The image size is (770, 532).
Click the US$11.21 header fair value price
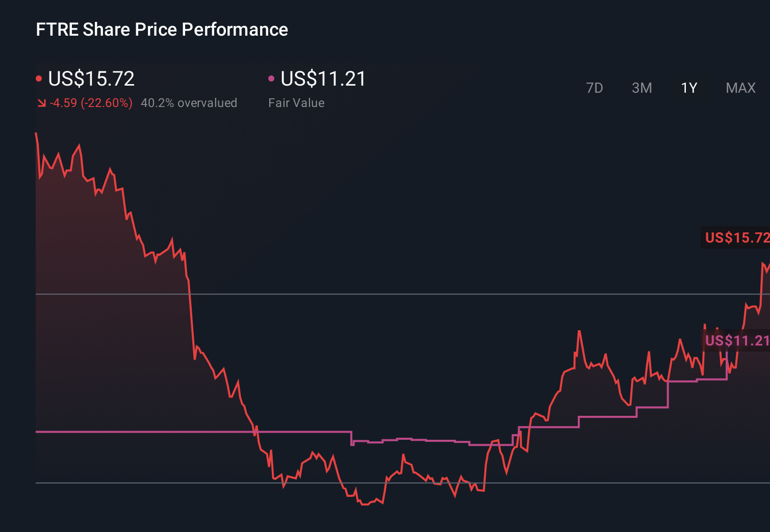pos(323,79)
